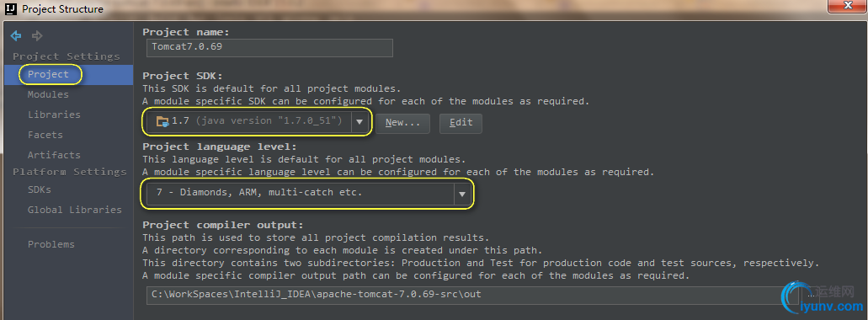Show the Problems list

tap(51, 244)
